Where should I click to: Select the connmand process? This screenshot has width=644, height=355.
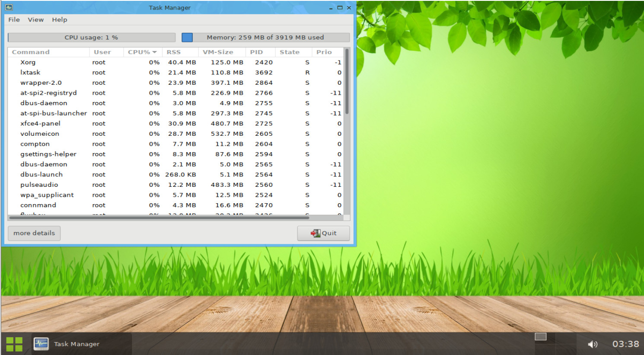coord(176,205)
